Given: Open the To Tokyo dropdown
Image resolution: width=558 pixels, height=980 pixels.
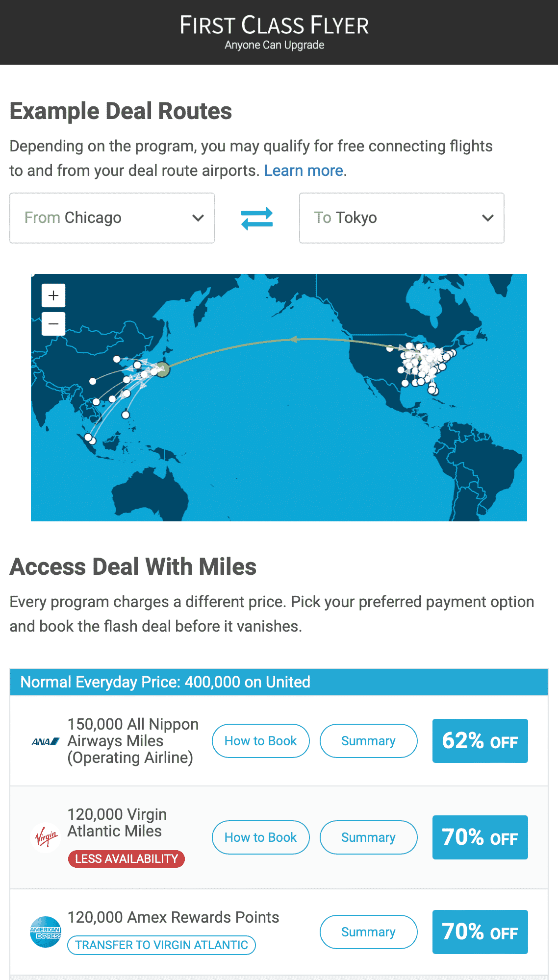Looking at the screenshot, I should 402,218.
